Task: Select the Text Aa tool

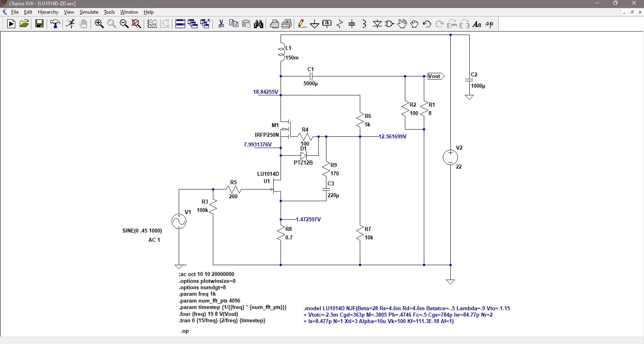Action: (477, 24)
